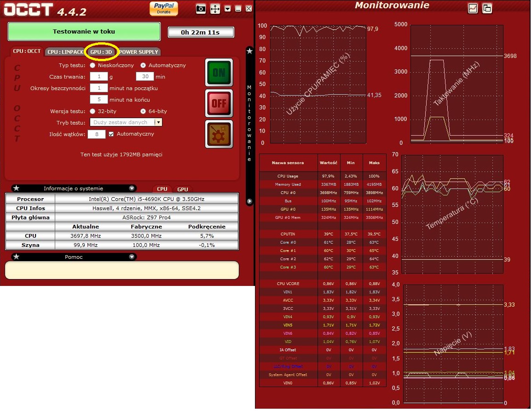Click idle minutes at start field
This screenshot has height=411, width=532.
point(99,88)
